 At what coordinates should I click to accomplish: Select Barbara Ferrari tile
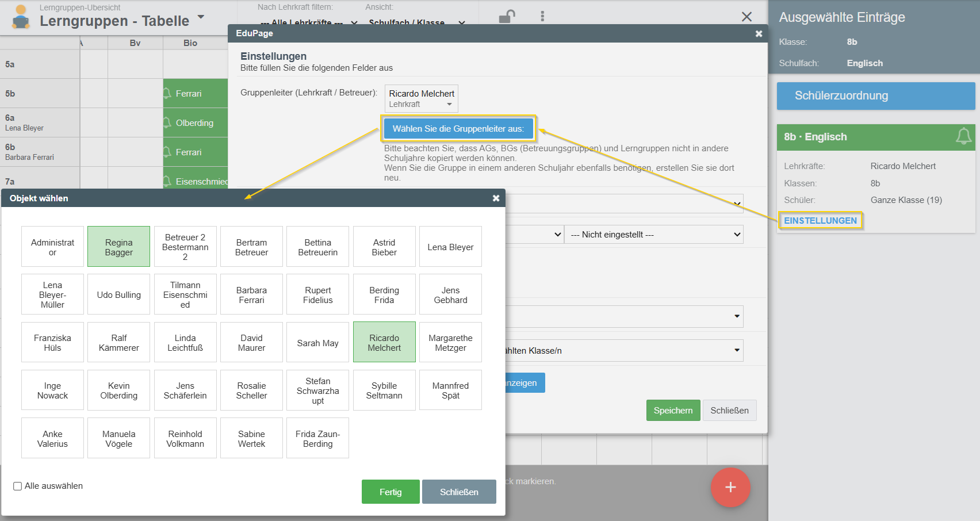(x=251, y=294)
